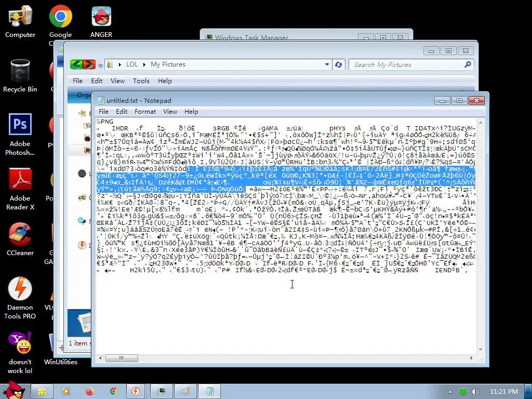Open Daemon Tools from the taskbar

click(136, 392)
